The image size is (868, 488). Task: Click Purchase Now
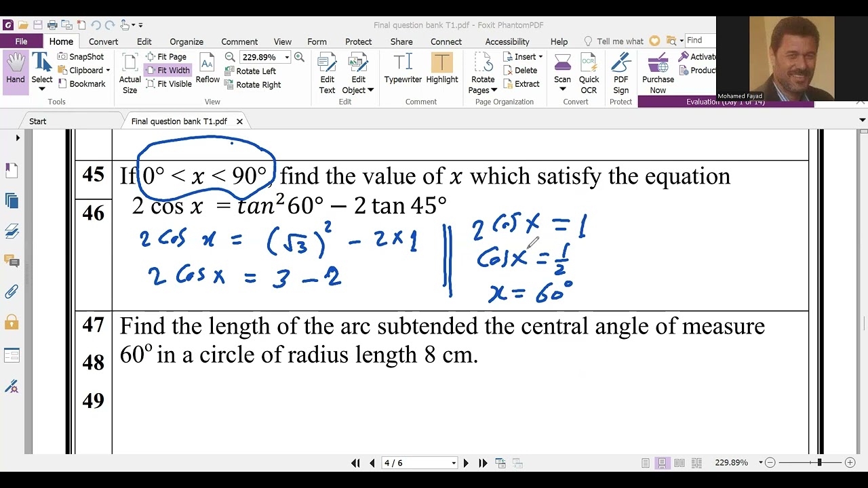658,73
